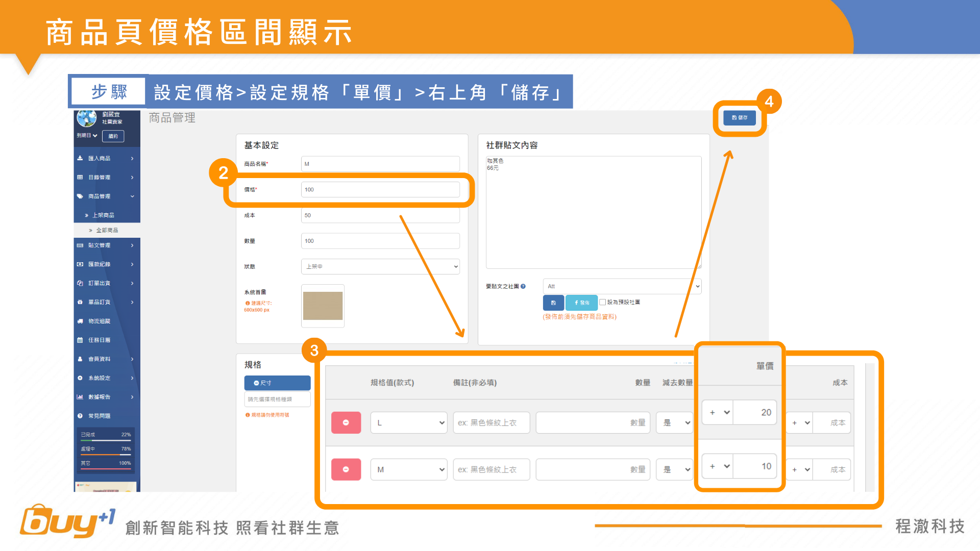Viewport: 980px width, 551px height.
Task: Open the M size spec dropdown
Action: point(409,469)
